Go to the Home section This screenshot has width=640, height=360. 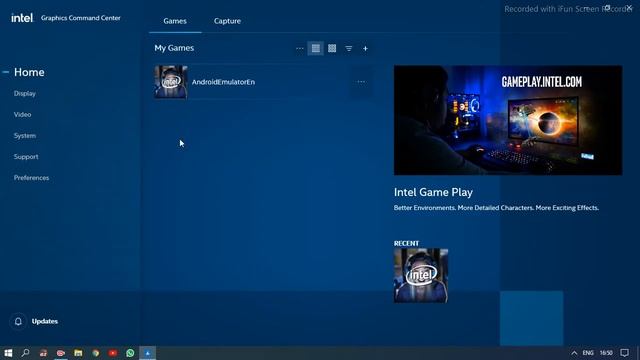[29, 72]
